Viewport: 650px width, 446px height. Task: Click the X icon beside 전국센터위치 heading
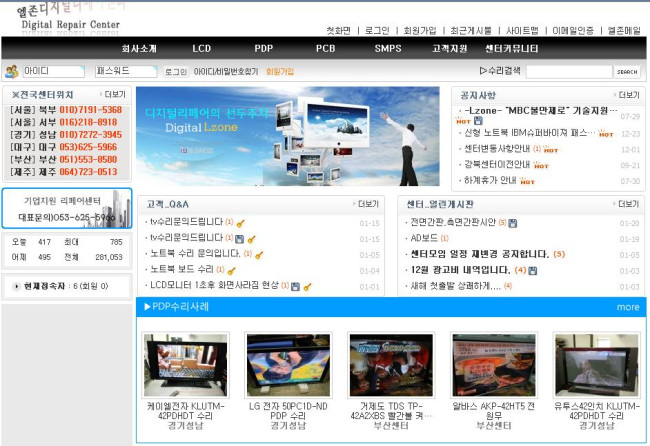[15, 95]
